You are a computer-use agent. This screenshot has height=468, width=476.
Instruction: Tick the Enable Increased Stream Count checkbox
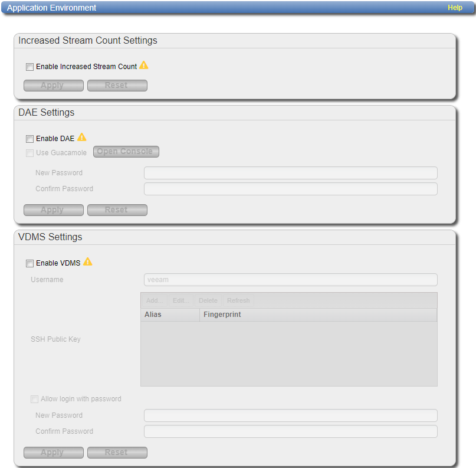[29, 67]
